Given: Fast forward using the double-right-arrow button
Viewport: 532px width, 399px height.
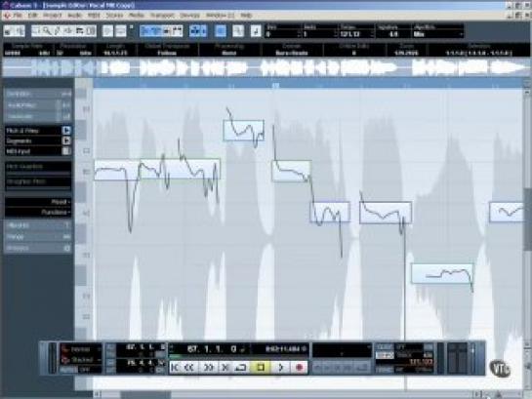Looking at the screenshot, I should pos(208,367).
